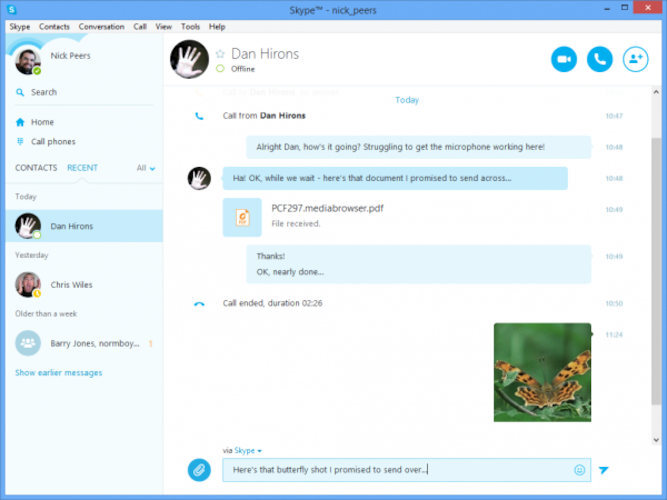Open the Call menu
Screen dimensions: 667x500
(140, 26)
